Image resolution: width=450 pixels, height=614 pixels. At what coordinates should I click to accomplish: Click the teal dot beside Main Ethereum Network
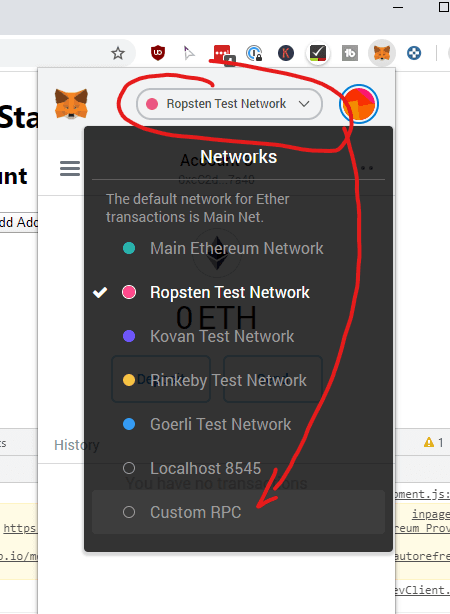[129, 248]
